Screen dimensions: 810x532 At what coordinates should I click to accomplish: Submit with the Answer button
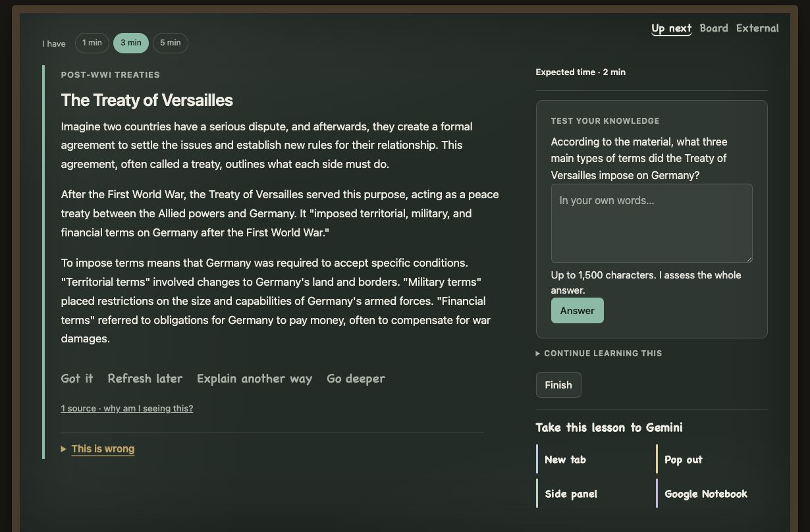[x=578, y=311]
